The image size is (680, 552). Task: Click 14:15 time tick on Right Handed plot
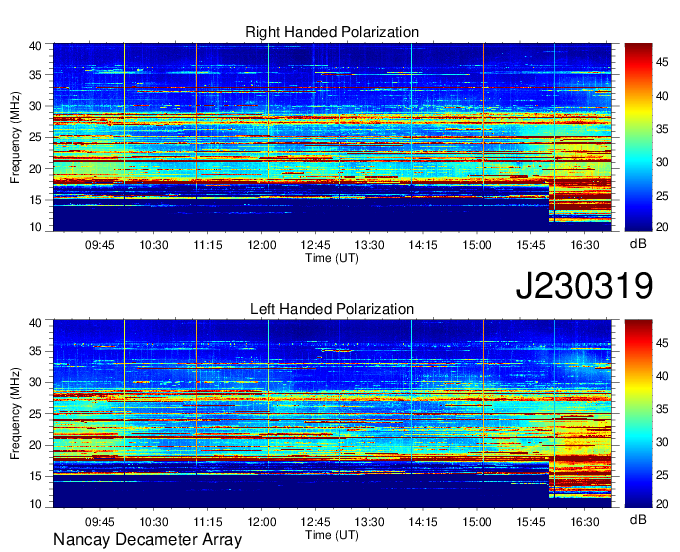point(423,245)
